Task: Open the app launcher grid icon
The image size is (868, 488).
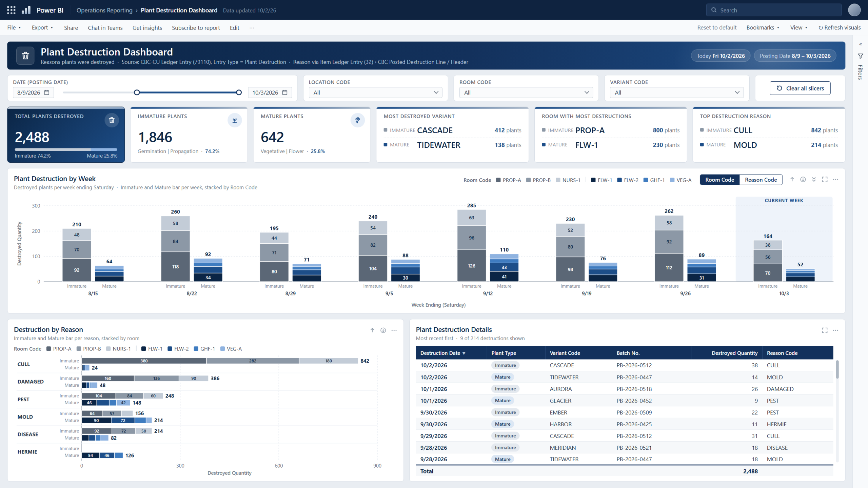Action: [x=11, y=10]
